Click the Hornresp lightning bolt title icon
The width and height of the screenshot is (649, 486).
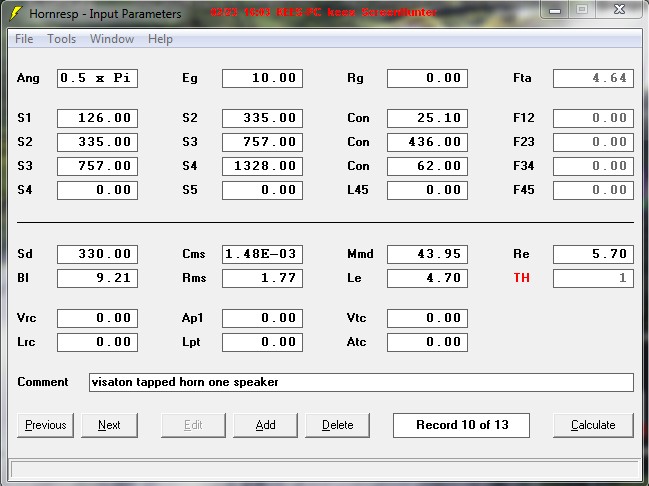coord(15,13)
